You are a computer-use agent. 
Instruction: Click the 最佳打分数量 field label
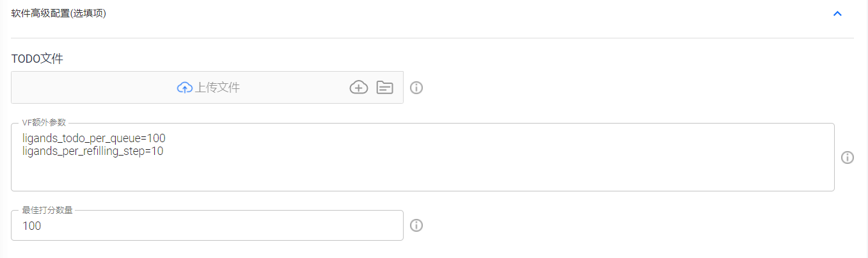click(48, 210)
